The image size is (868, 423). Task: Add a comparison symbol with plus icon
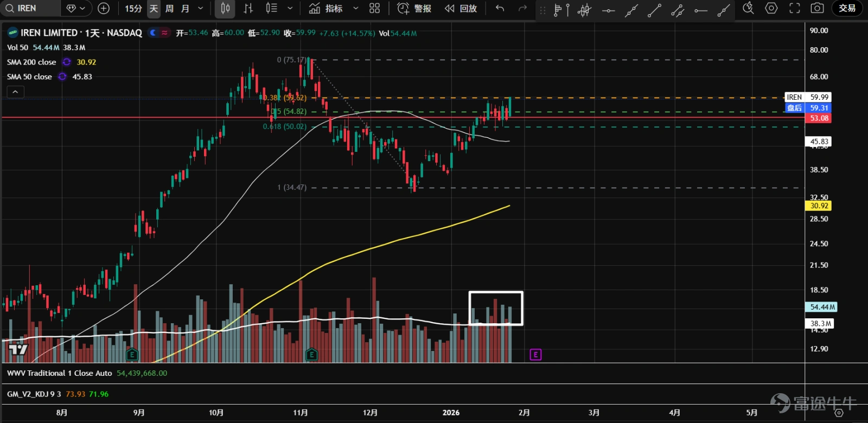[x=104, y=8]
